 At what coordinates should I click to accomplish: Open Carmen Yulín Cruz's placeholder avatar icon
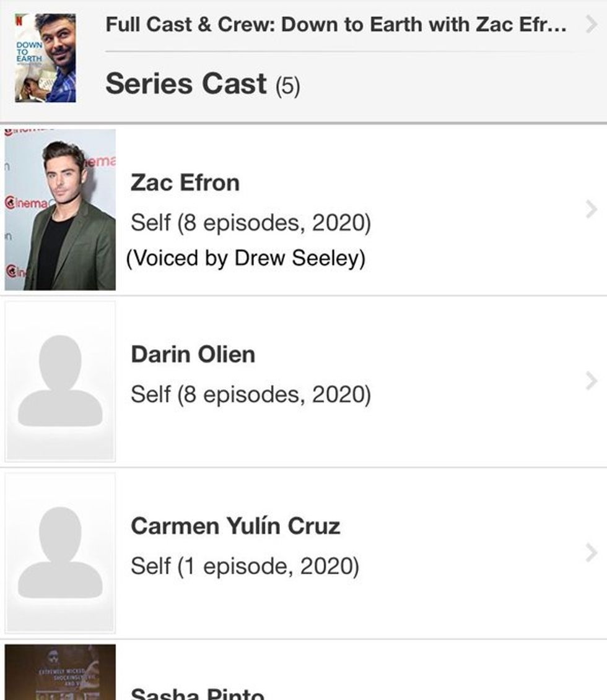click(60, 552)
